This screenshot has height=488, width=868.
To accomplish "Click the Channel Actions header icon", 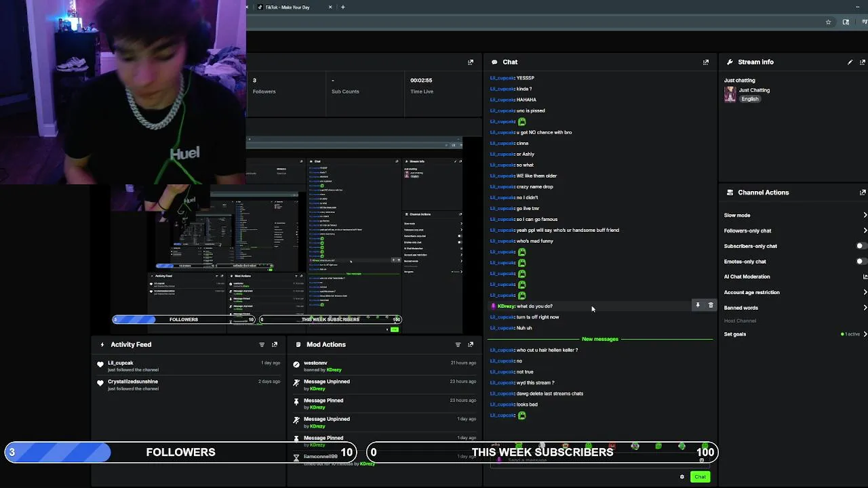I will click(x=730, y=192).
